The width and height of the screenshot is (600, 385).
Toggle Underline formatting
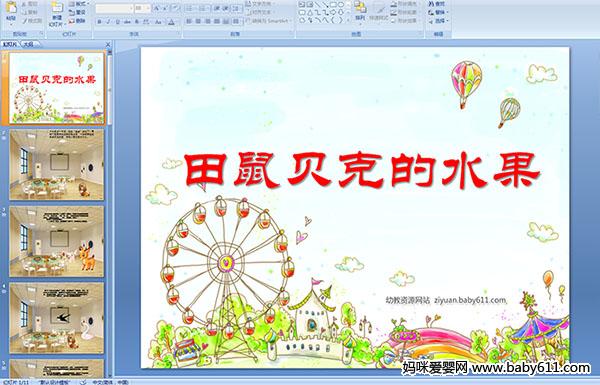click(117, 22)
